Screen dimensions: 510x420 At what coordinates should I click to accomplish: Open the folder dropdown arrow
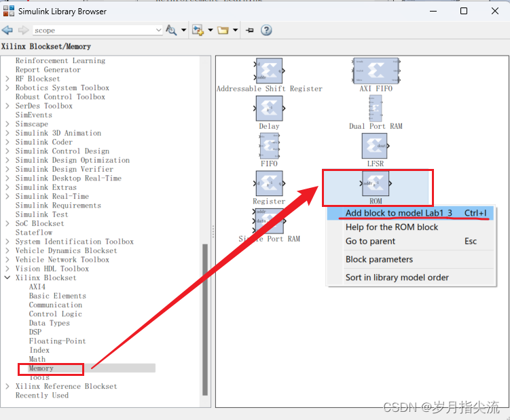(x=235, y=31)
